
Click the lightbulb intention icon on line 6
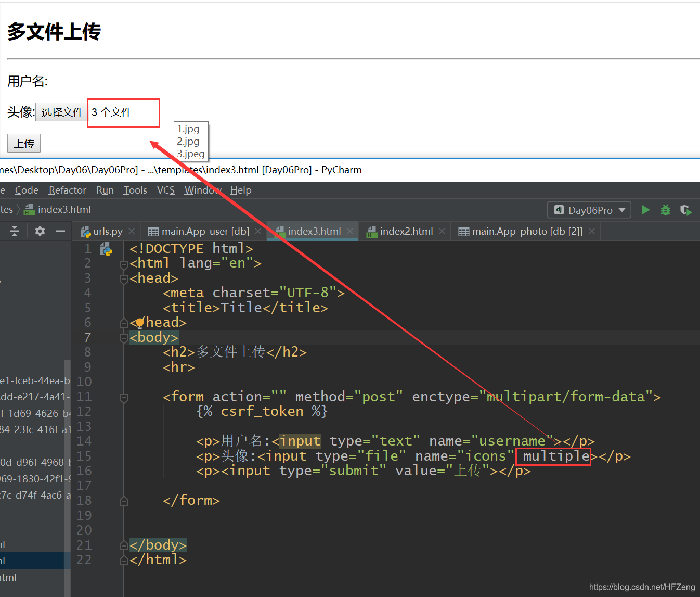139,323
